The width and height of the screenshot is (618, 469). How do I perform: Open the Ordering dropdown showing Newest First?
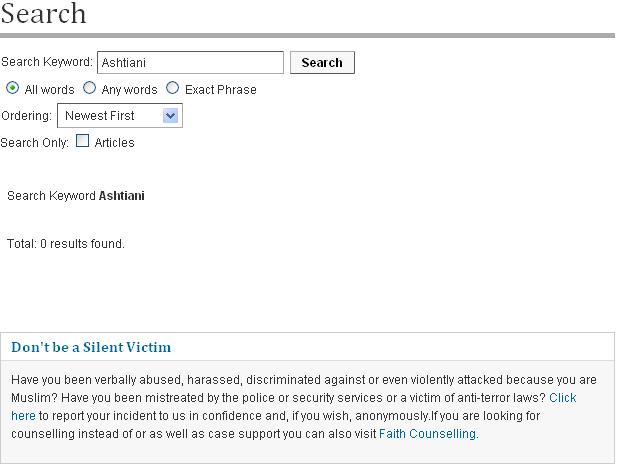click(x=110, y=116)
